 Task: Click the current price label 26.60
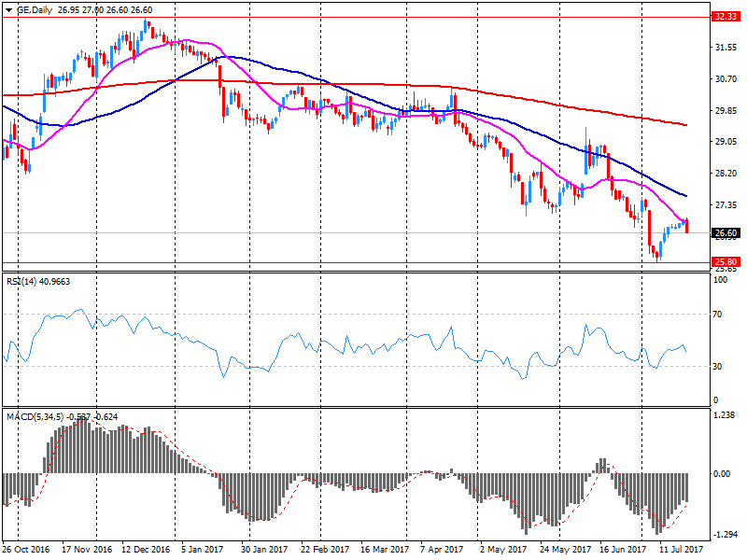pyautogui.click(x=726, y=232)
